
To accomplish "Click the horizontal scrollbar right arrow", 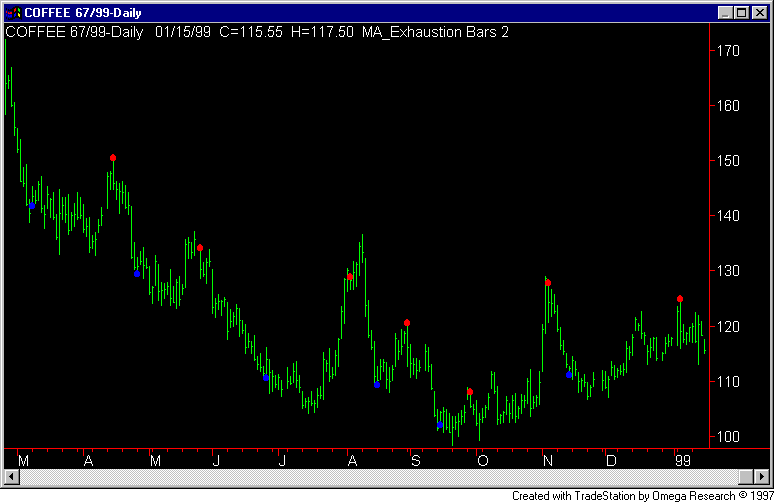I will [x=762, y=477].
